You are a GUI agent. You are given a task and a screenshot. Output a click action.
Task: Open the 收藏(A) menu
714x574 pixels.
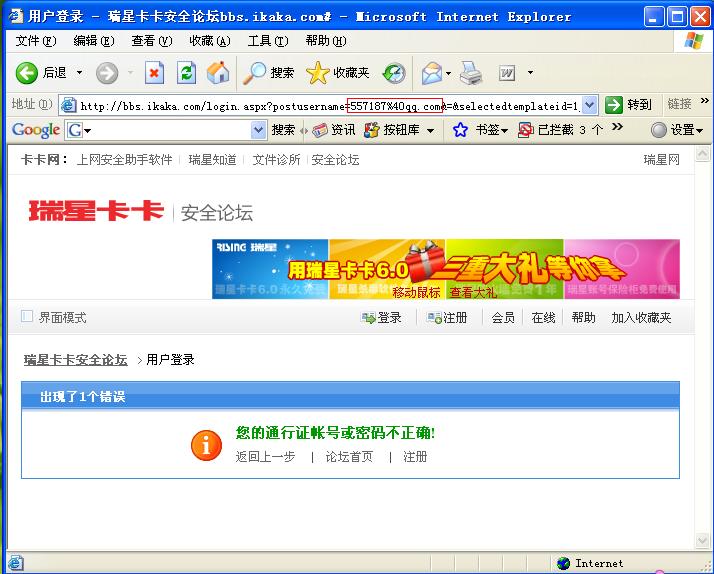[x=209, y=41]
